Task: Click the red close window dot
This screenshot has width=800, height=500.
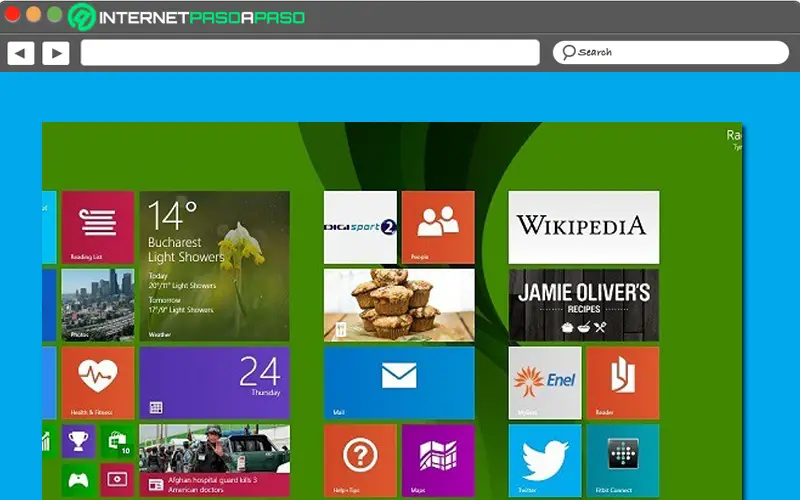Action: pyautogui.click(x=12, y=14)
